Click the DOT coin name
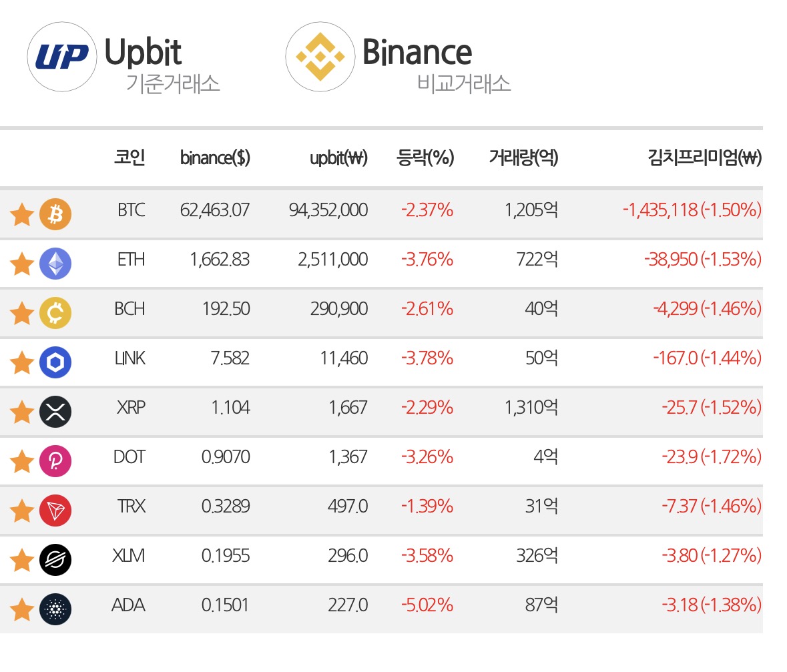 129,456
